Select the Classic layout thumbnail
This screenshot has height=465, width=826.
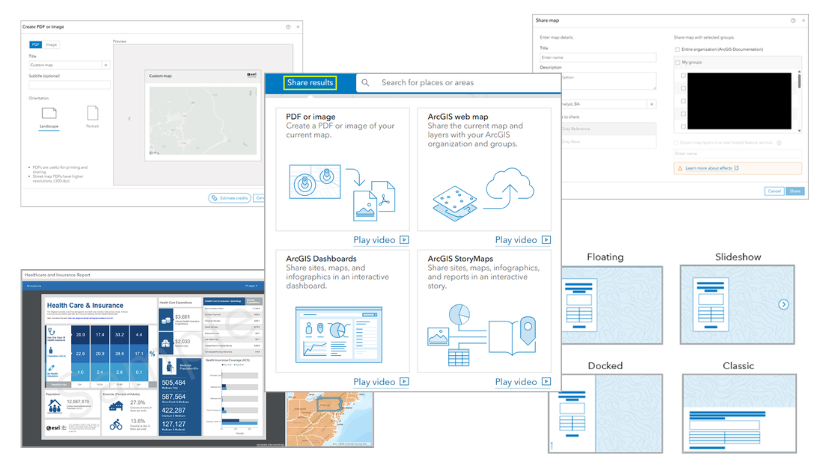[739, 413]
